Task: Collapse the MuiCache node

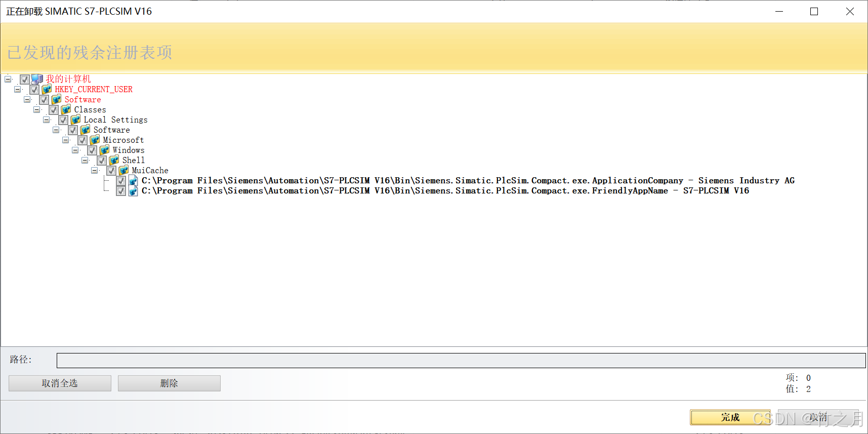Action: pos(94,170)
